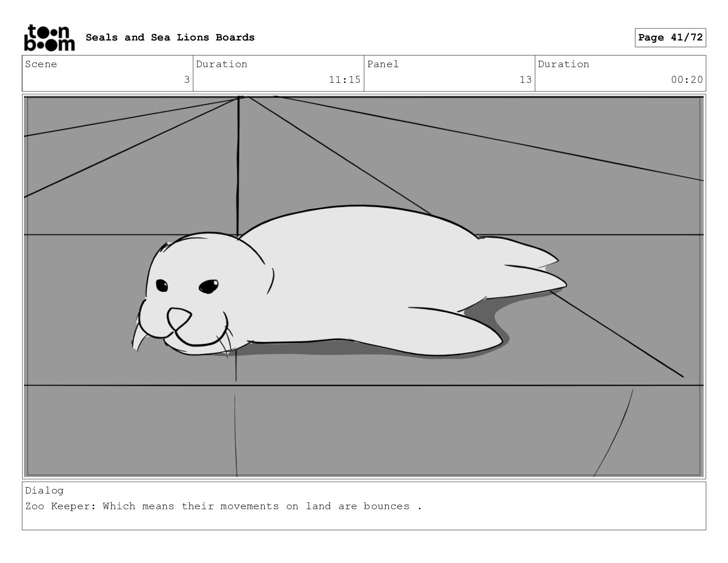The width and height of the screenshot is (728, 563).
Task: Click the 'Panel' header label
Action: (x=383, y=64)
